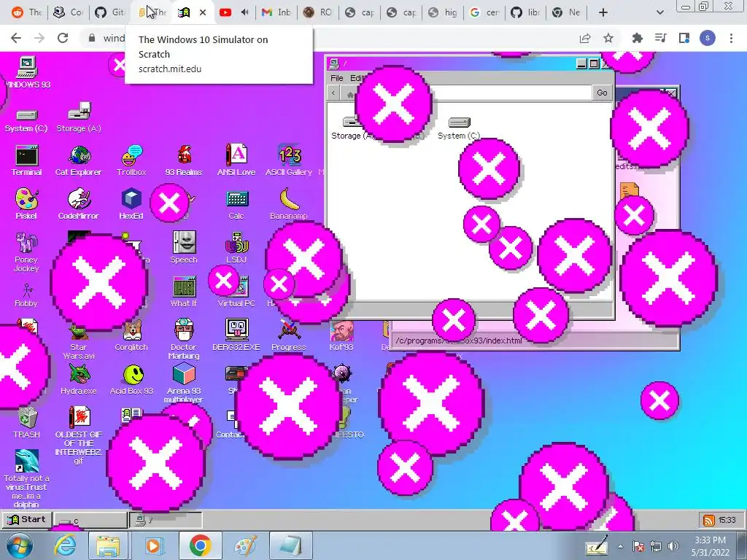Click the explorer window back arrow

[x=333, y=93]
